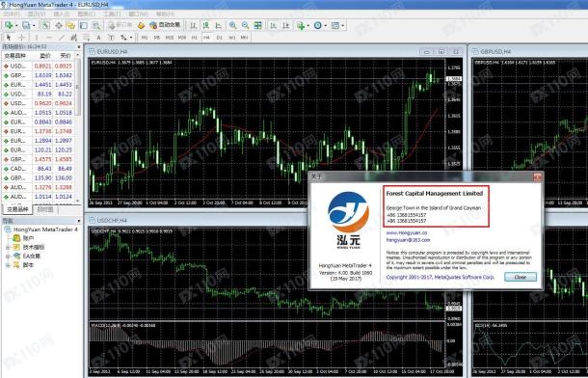Switch to line chart display icon

click(x=218, y=25)
